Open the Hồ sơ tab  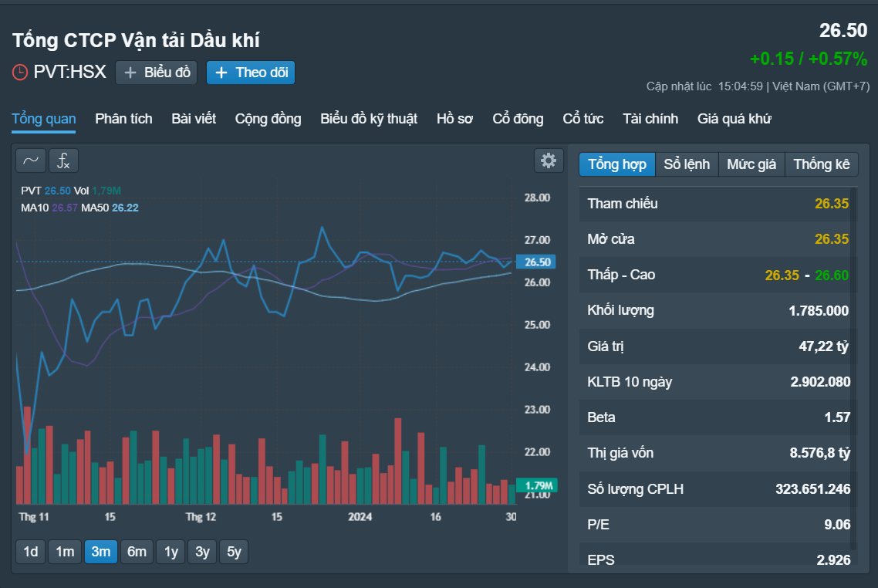click(454, 119)
